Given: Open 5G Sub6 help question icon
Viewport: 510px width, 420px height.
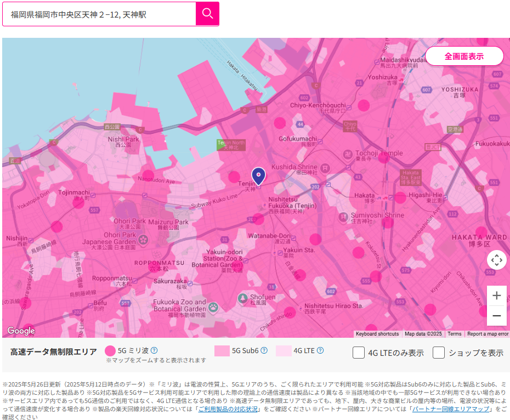Looking at the screenshot, I should point(264,350).
